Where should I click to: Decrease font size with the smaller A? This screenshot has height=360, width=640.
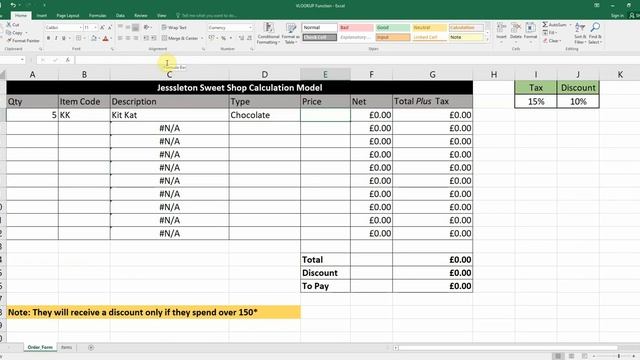(109, 27)
